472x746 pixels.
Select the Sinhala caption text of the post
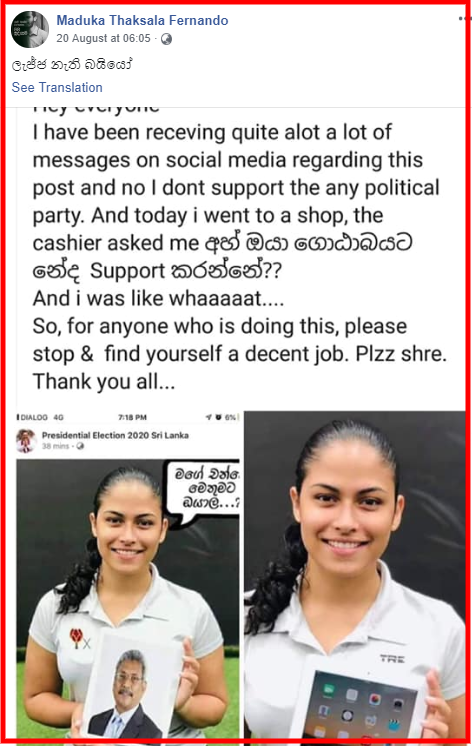click(x=71, y=65)
